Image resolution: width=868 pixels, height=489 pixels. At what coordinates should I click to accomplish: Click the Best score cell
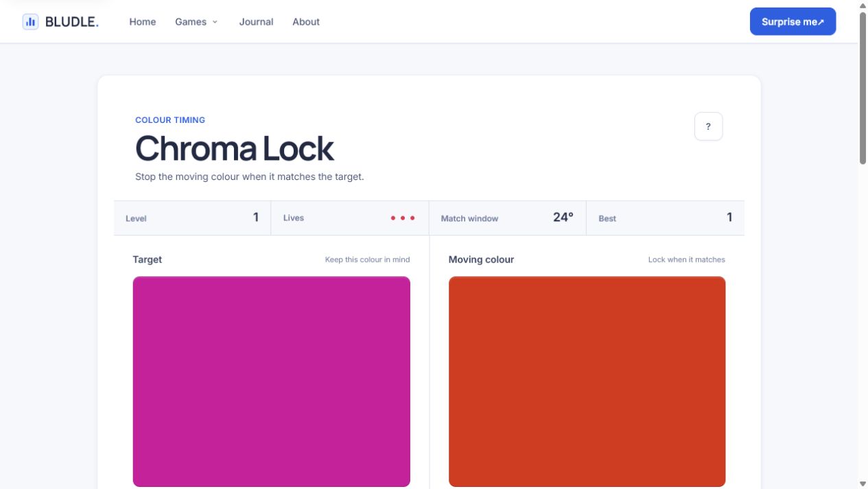pos(665,218)
